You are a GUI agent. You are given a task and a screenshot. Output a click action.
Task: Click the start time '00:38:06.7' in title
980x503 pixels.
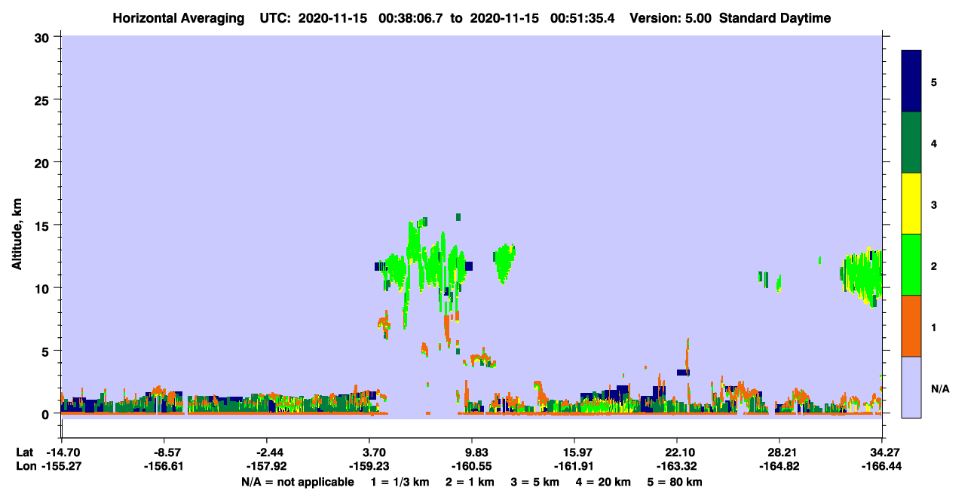click(x=410, y=18)
